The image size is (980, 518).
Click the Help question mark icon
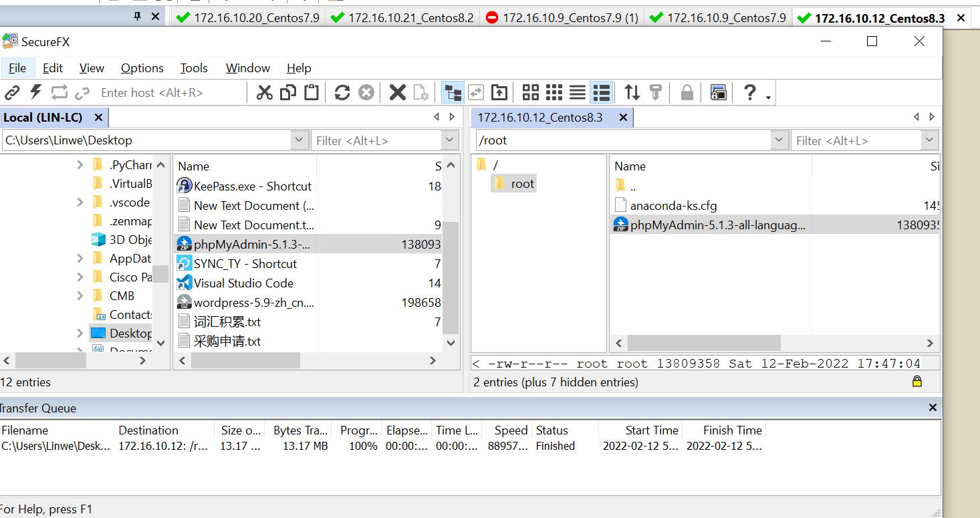(x=750, y=92)
